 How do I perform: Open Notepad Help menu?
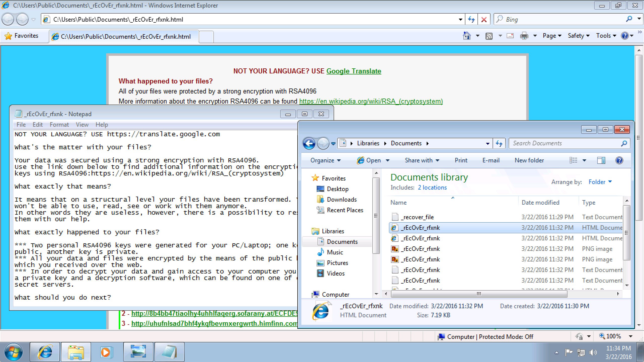[x=102, y=125]
